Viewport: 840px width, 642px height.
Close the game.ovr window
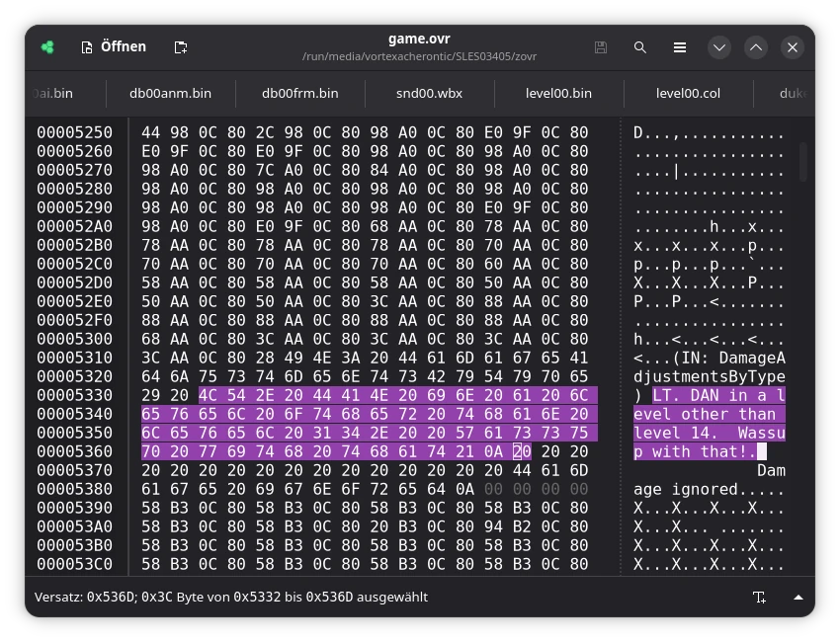coord(793,47)
